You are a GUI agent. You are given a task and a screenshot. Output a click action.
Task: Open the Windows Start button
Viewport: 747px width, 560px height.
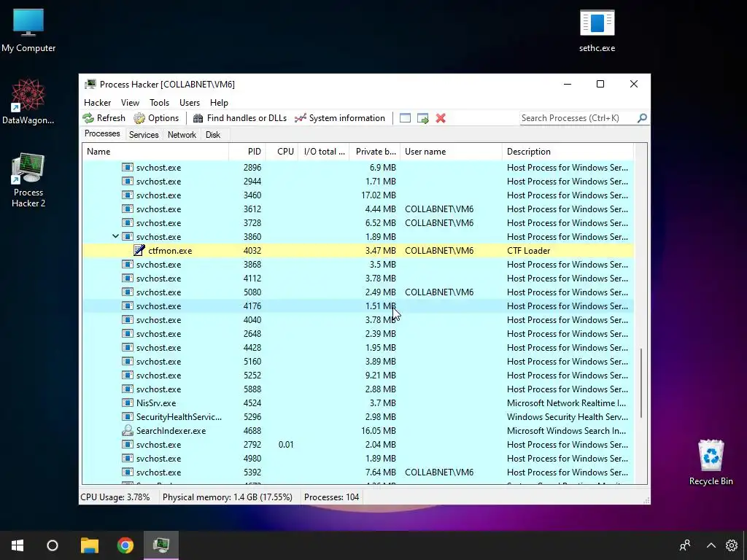tap(18, 545)
